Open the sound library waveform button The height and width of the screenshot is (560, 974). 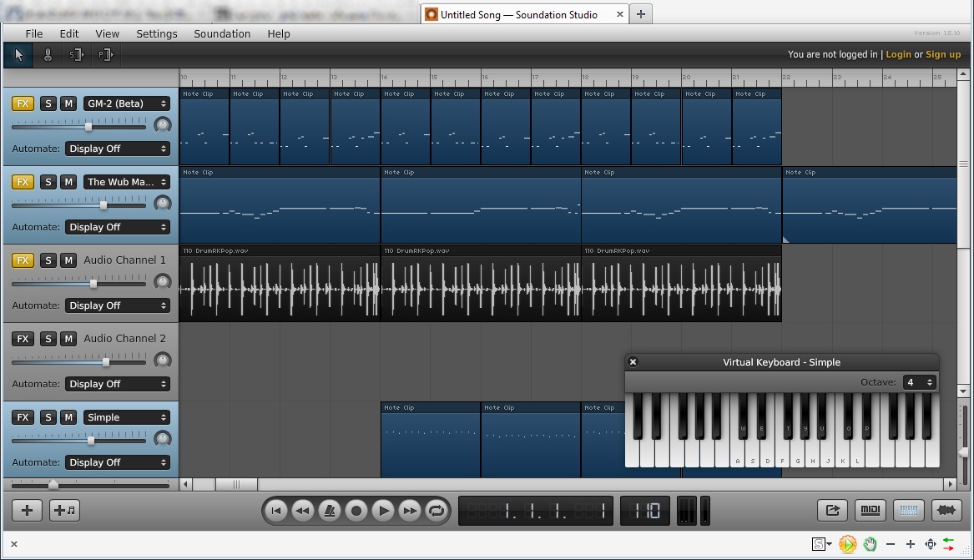coord(946,510)
